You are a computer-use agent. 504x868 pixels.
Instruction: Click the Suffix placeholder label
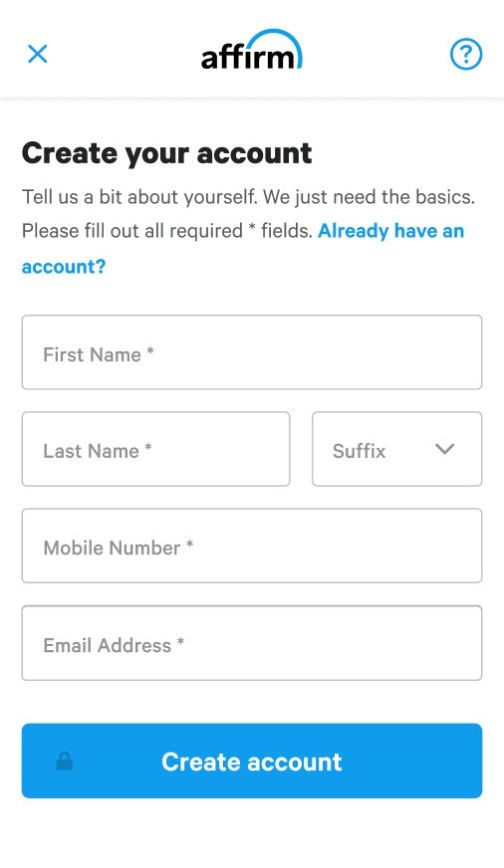tap(359, 451)
